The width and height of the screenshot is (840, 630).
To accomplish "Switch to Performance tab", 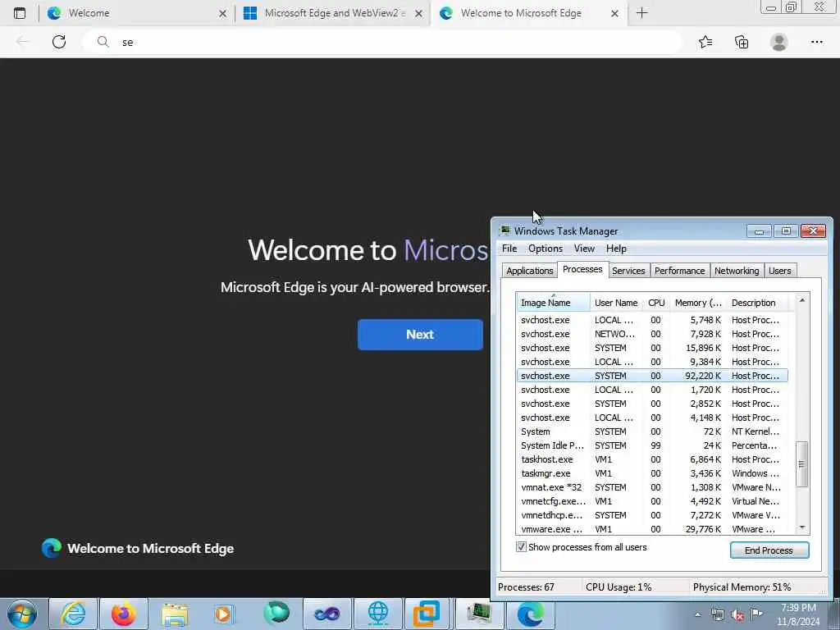I will click(679, 271).
